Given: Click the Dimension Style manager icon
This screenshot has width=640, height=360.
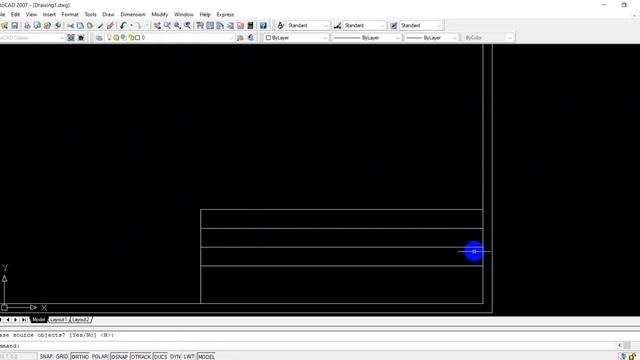Looking at the screenshot, I should [x=338, y=25].
